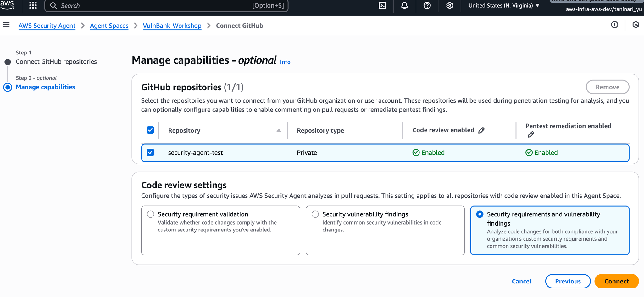
Task: Open the VulnBank-Workshop breadcrumb link
Action: point(172,26)
